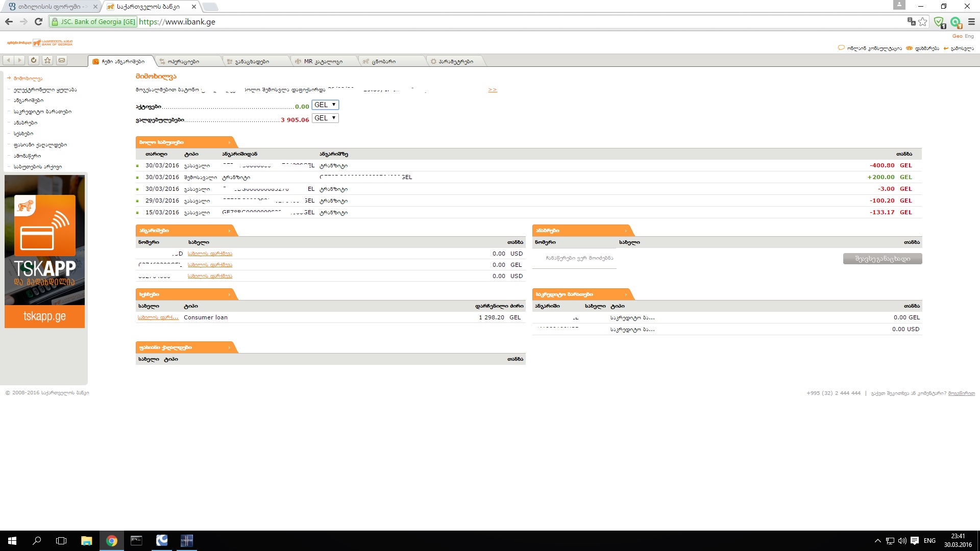The image size is (980, 551).
Task: Open currency dropdown next to ვალდებულებები
Action: tap(325, 118)
